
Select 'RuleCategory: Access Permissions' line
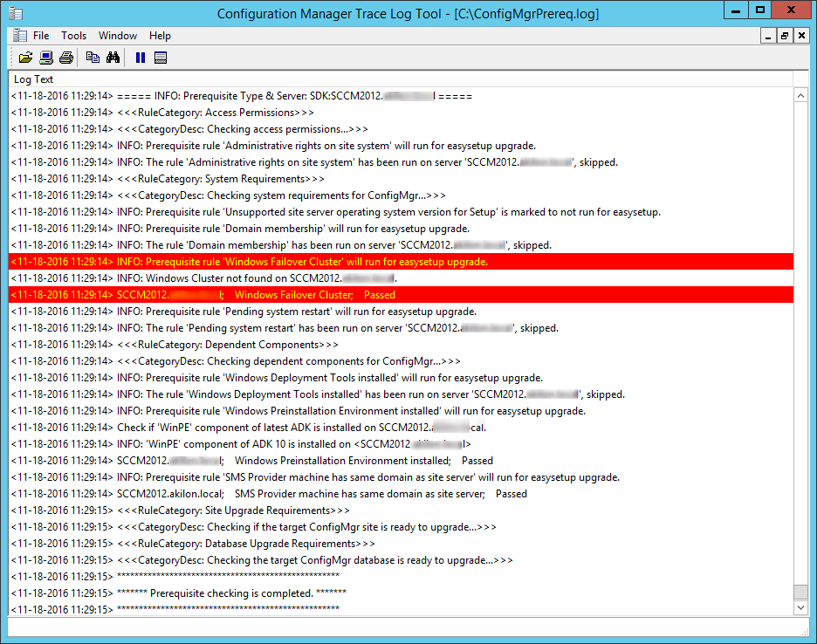pyautogui.click(x=401, y=113)
